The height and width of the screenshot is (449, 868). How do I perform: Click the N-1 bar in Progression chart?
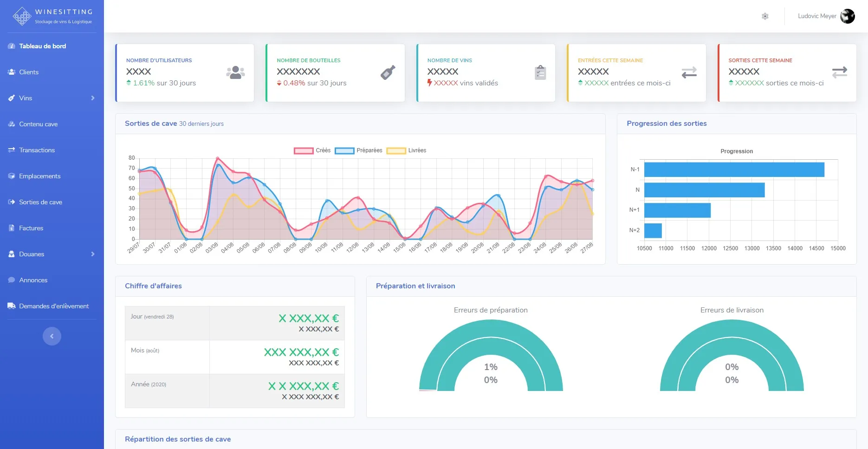(x=734, y=169)
